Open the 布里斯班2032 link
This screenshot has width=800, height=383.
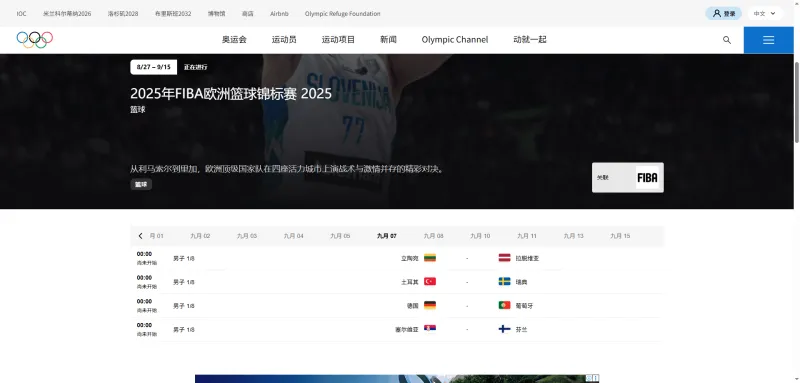173,14
